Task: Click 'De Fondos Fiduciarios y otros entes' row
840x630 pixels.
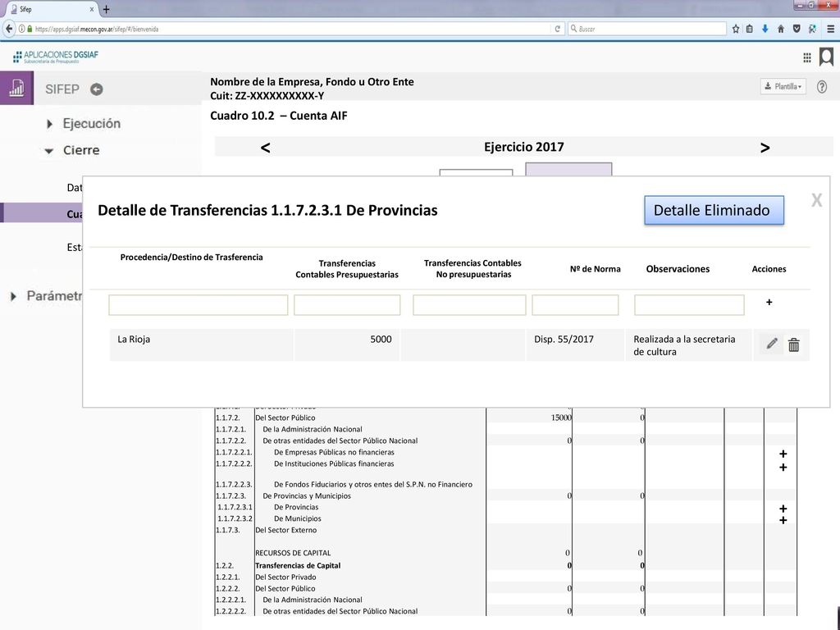Action: click(x=373, y=484)
